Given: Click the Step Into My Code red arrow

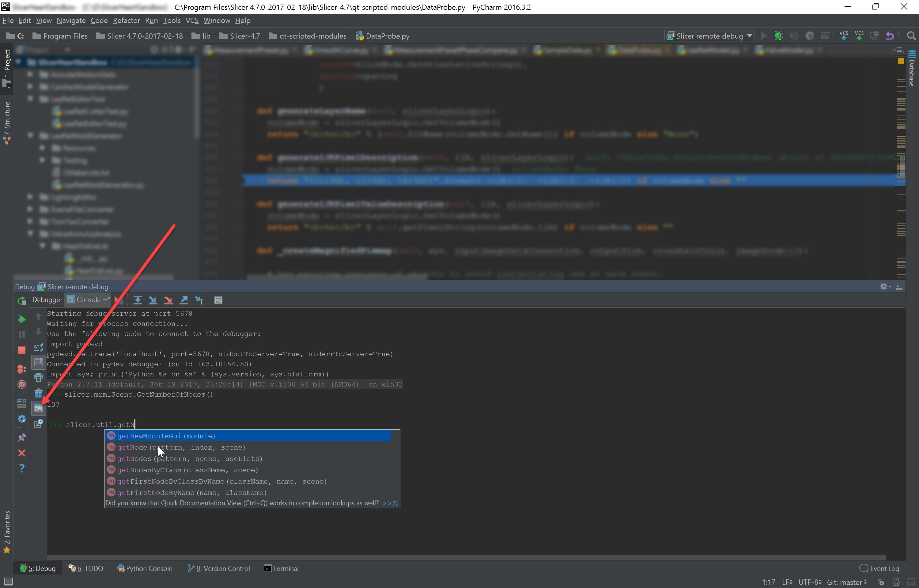Looking at the screenshot, I should [168, 300].
